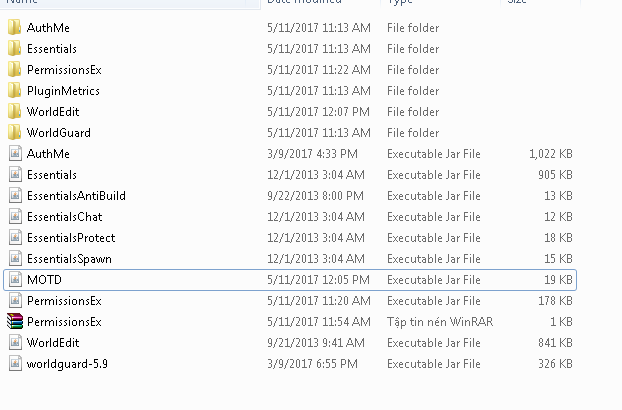622x410 pixels.
Task: Select the WorldGuard folder icon
Action: pos(14,133)
